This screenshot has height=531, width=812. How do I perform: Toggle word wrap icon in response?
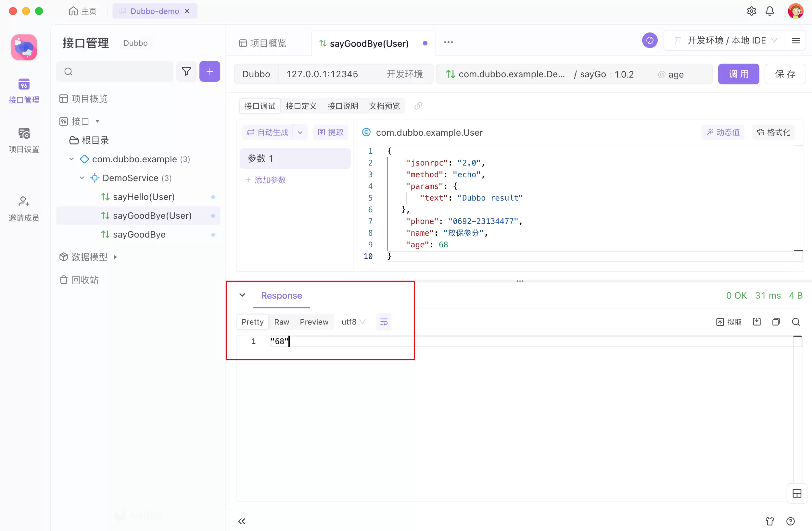(x=384, y=322)
